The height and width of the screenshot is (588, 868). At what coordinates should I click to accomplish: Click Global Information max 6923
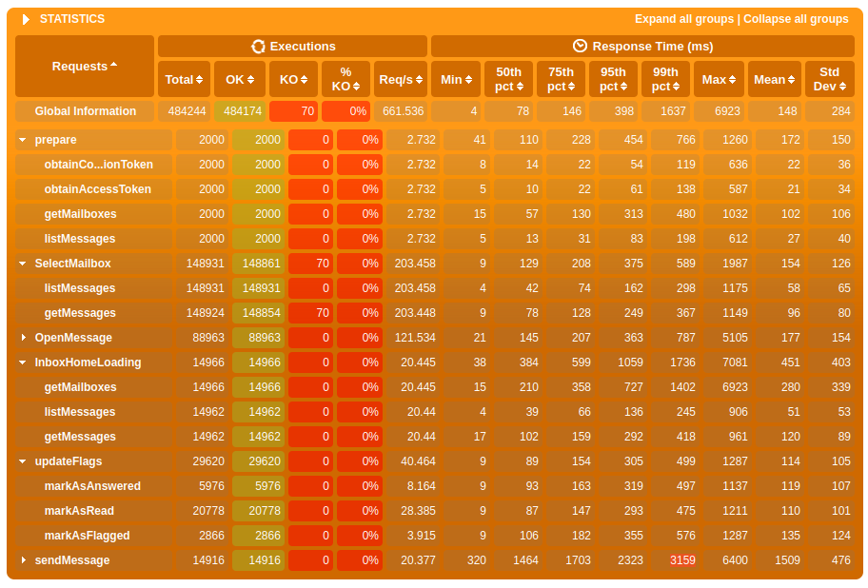click(727, 111)
